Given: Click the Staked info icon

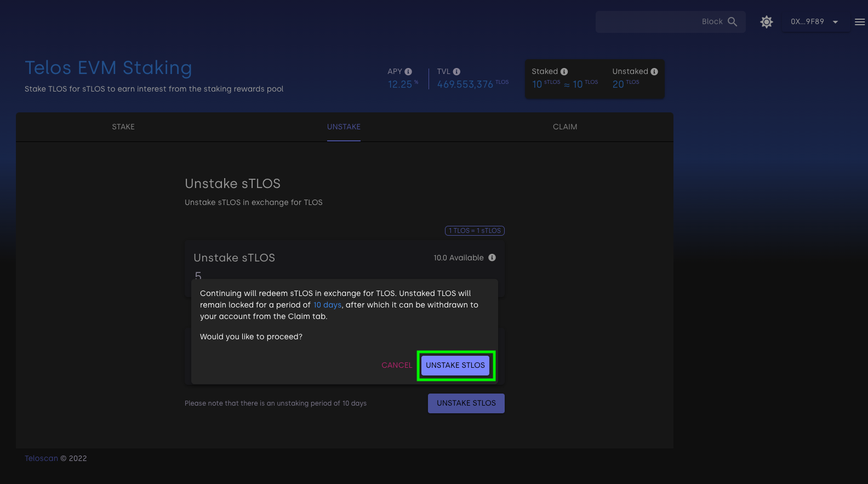Looking at the screenshot, I should (564, 72).
